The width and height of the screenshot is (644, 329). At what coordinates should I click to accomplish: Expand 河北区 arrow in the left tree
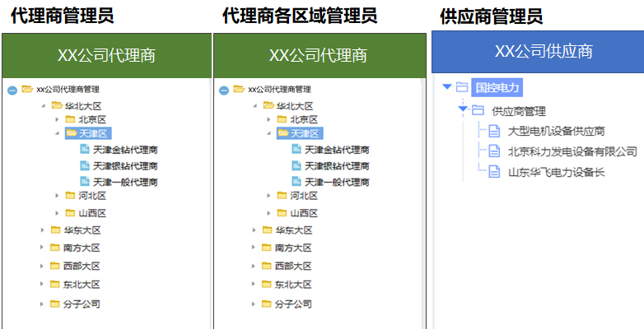tap(57, 196)
